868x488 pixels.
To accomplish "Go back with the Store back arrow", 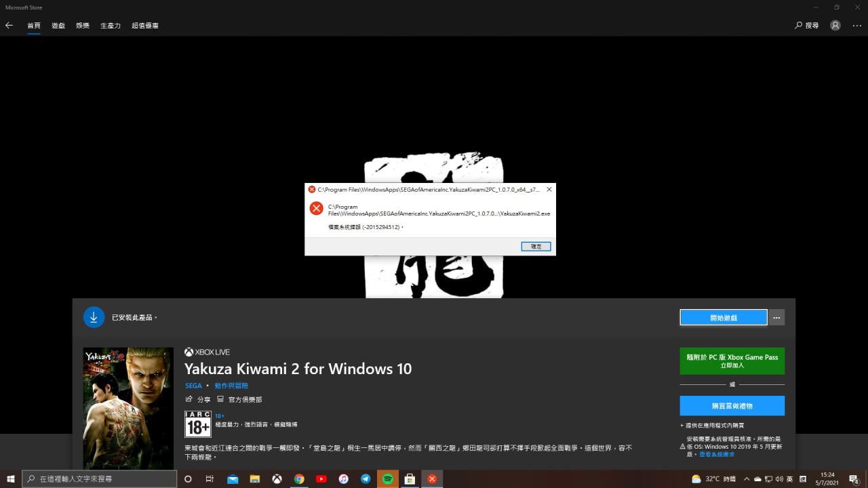I will point(9,25).
